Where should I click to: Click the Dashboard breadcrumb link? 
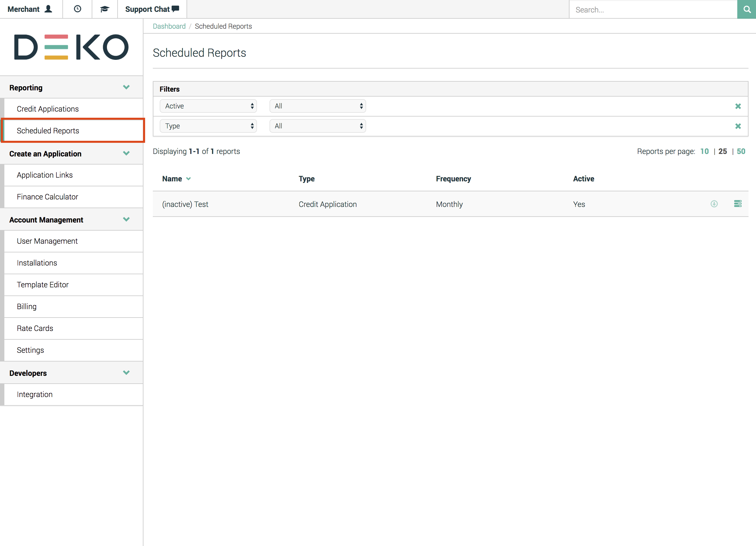(x=169, y=26)
